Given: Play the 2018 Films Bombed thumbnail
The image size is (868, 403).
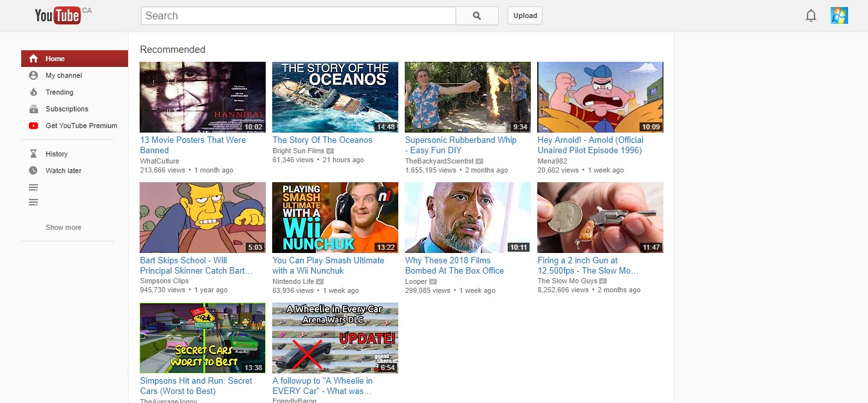Looking at the screenshot, I should pyautogui.click(x=468, y=218).
